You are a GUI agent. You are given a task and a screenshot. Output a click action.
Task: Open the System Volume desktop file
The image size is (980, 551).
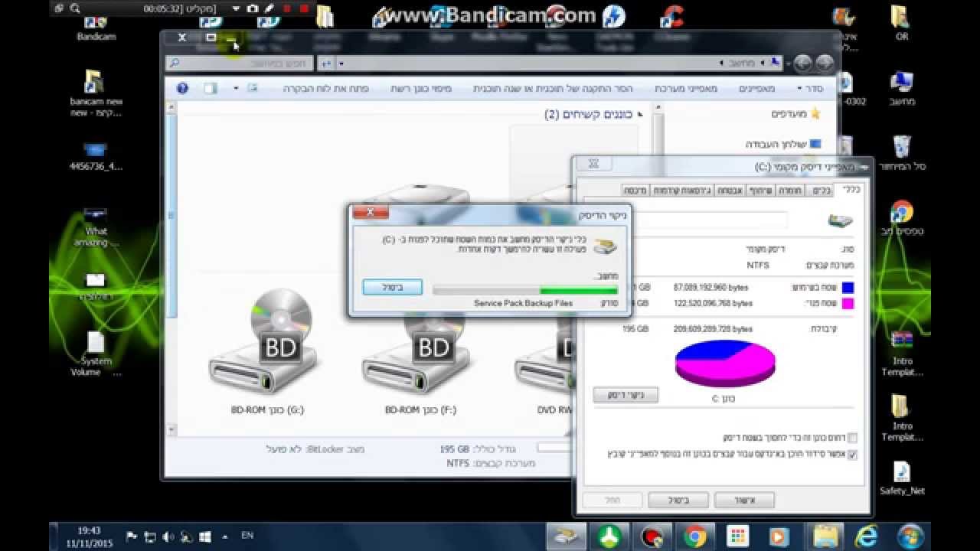(96, 354)
